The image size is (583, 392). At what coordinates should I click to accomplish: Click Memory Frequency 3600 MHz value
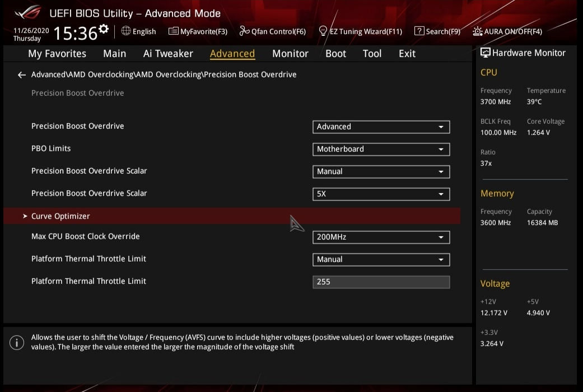pos(496,222)
